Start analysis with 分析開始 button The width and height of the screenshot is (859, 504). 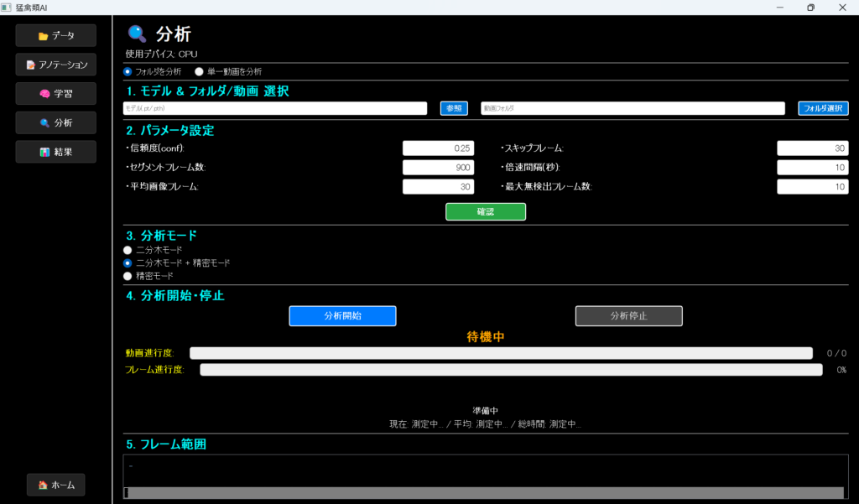(342, 316)
